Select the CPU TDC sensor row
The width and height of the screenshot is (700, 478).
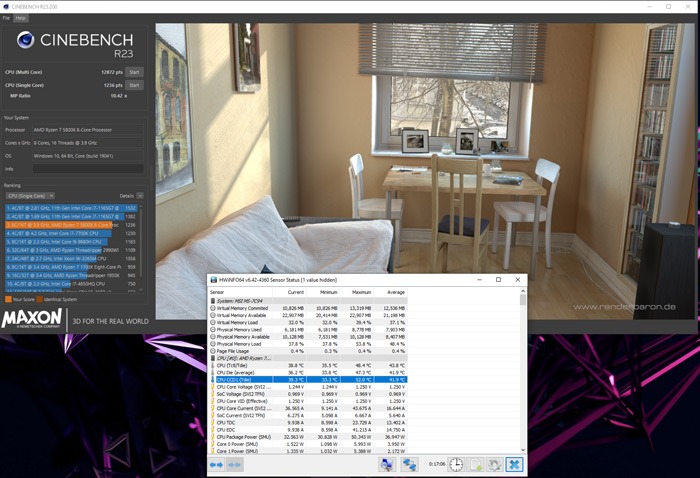(308, 422)
